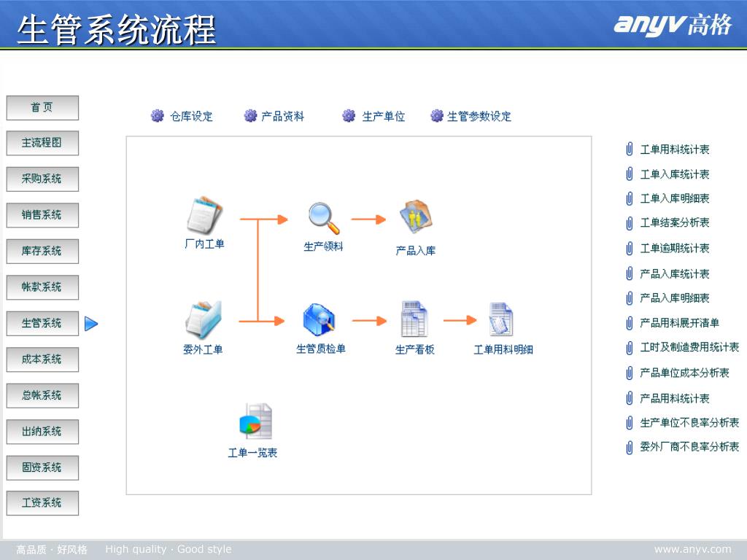
Task: Click the gear icon beside 生管参数设定
Action: click(x=437, y=116)
